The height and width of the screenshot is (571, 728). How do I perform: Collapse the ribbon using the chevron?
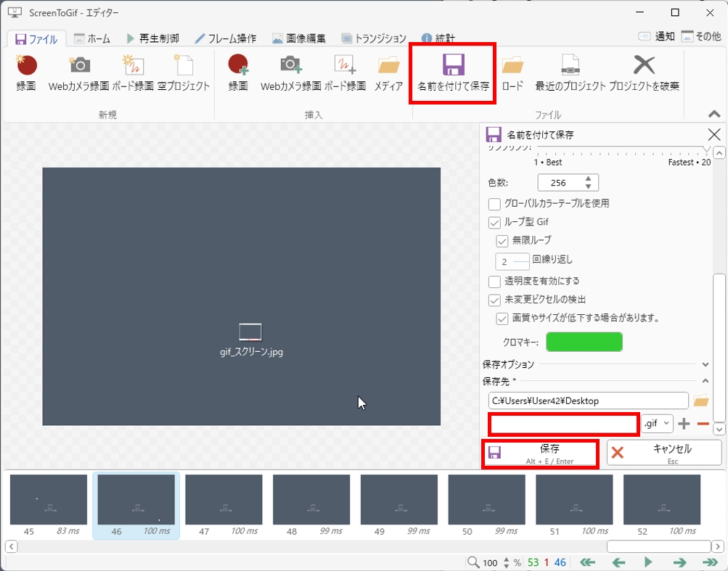point(714,115)
